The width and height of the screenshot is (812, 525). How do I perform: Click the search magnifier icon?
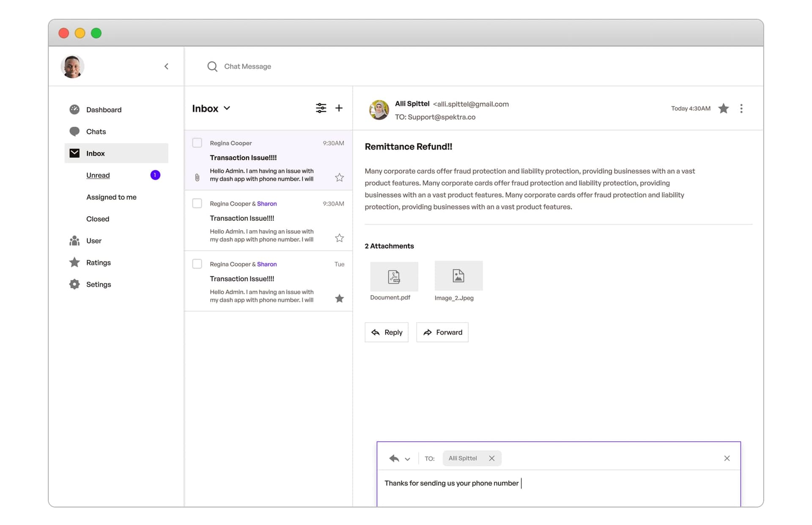pyautogui.click(x=212, y=66)
